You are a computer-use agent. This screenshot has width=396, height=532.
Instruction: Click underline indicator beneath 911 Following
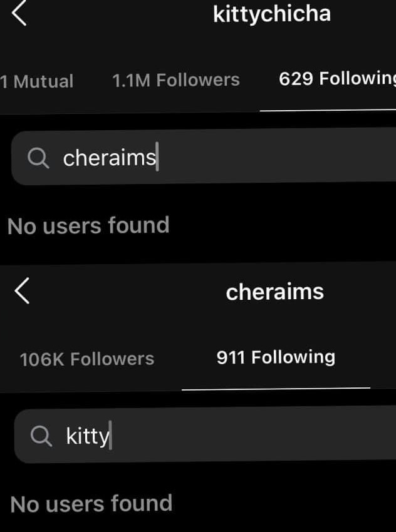[x=276, y=388]
